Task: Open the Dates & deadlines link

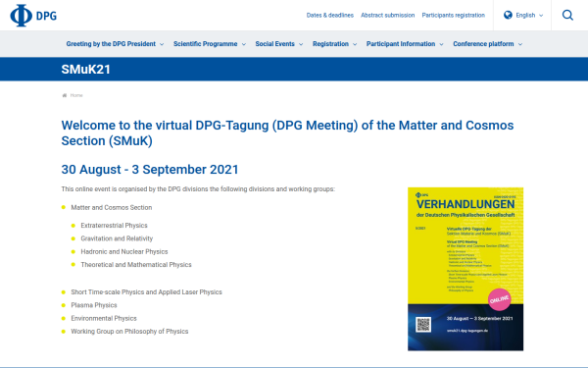Action: coord(330,15)
